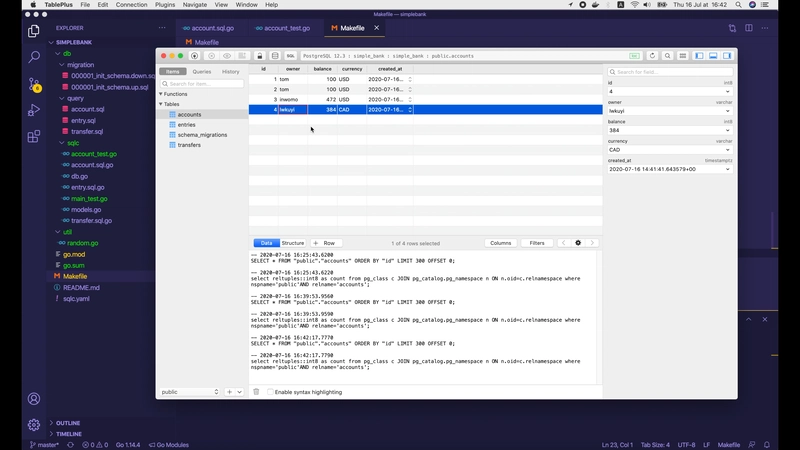800x450 pixels.
Task: Enable syntax highlighting checkbox
Action: point(270,392)
